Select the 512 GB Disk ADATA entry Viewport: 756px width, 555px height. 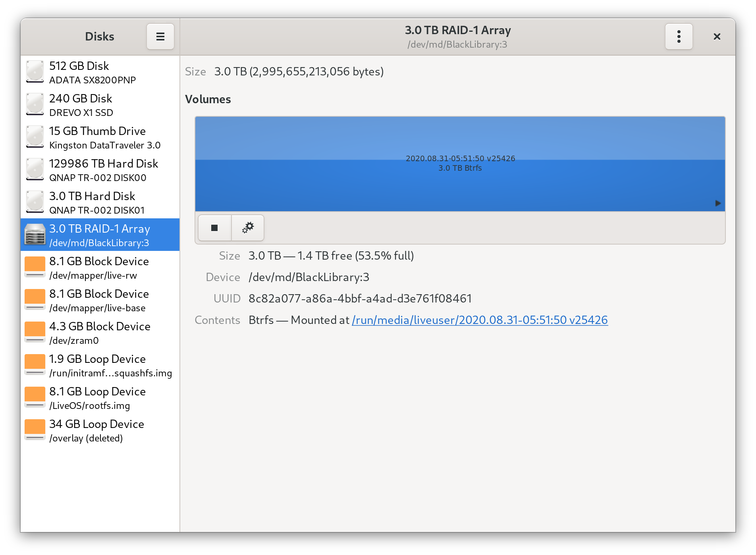(x=100, y=72)
